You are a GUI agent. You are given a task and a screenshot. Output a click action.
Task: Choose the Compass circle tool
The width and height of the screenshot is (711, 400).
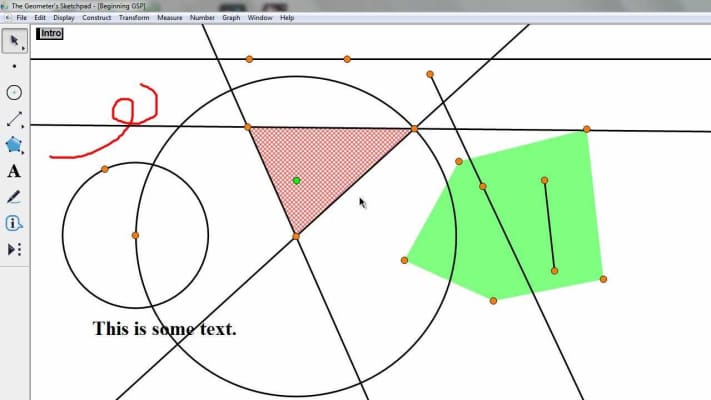[x=14, y=93]
